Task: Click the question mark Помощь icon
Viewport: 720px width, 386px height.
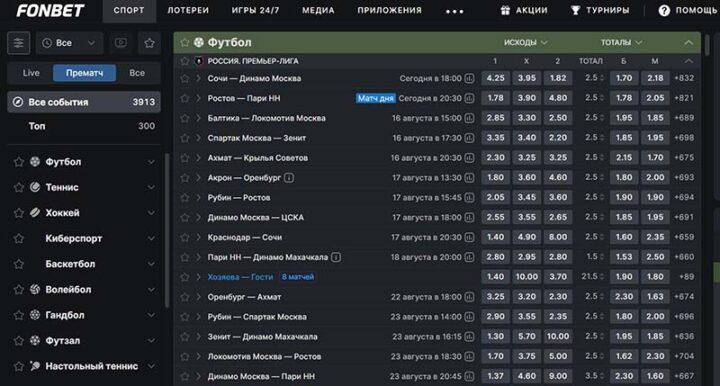Action: (664, 10)
